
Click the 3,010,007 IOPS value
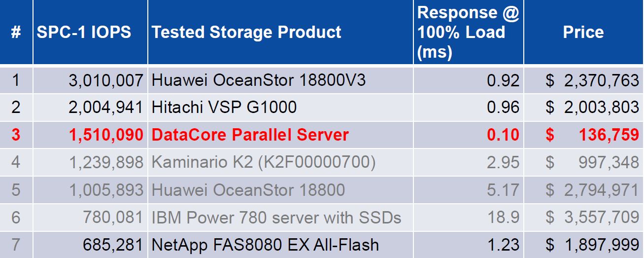tap(106, 80)
